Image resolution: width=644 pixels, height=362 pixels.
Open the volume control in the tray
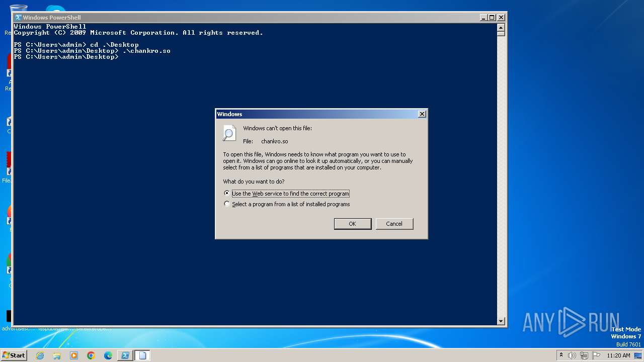click(x=572, y=355)
